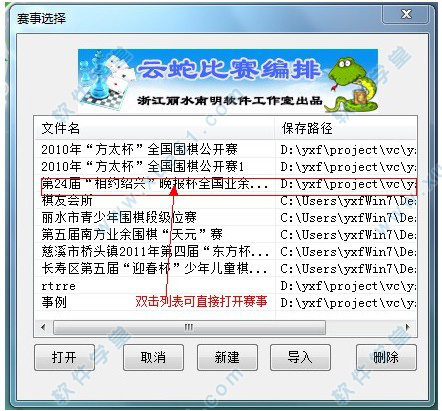Screen dimensions: 442x411
Task: Select the 第五届南方业余围棋"天元"赛 entry
Action: pos(226,234)
